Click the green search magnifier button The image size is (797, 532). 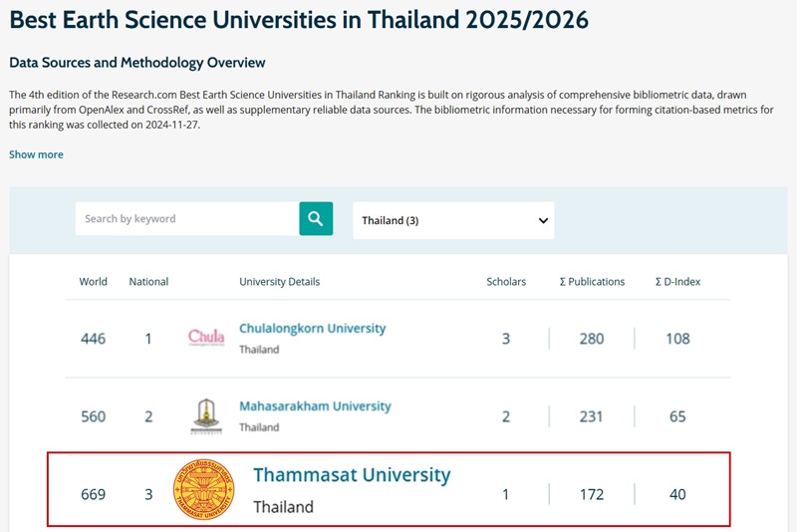tap(316, 219)
